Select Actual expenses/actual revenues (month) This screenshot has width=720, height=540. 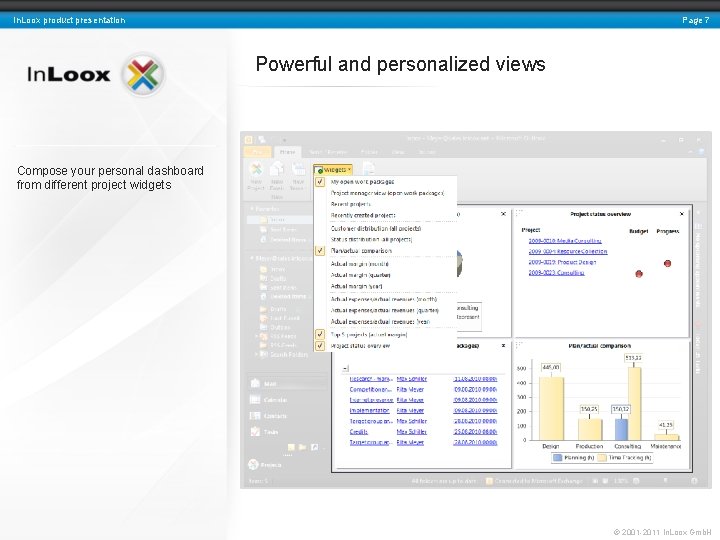(x=383, y=299)
